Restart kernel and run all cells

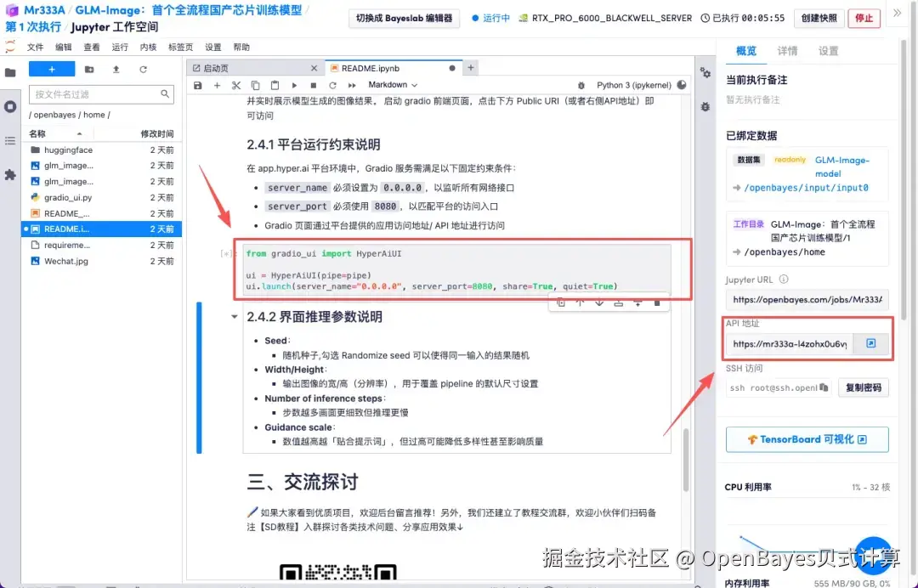coord(352,86)
